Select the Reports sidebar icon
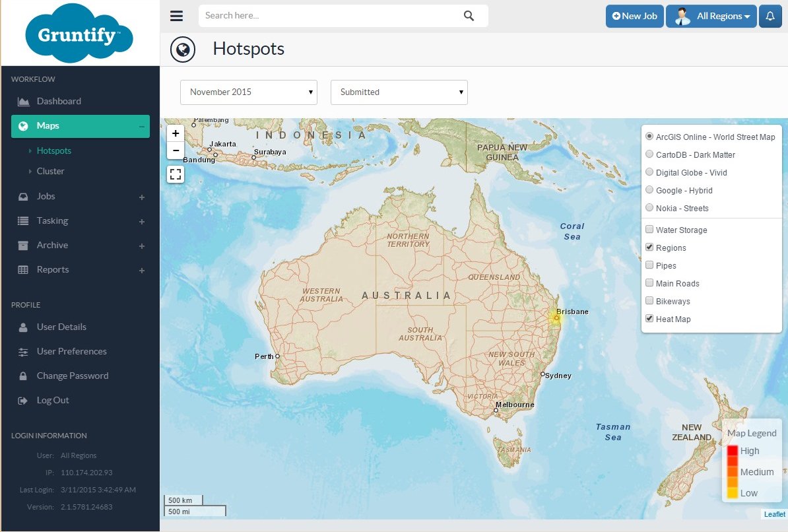The height and width of the screenshot is (532, 788). click(x=22, y=269)
